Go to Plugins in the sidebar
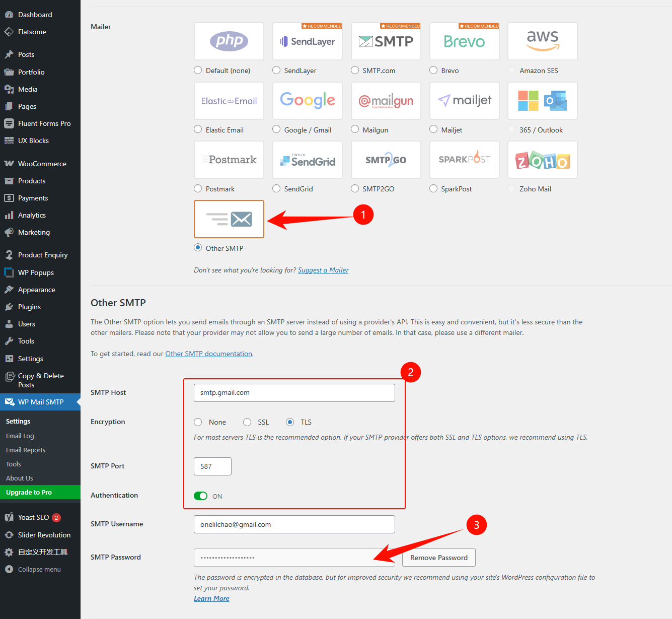Viewport: 672px width, 619px height. point(29,307)
